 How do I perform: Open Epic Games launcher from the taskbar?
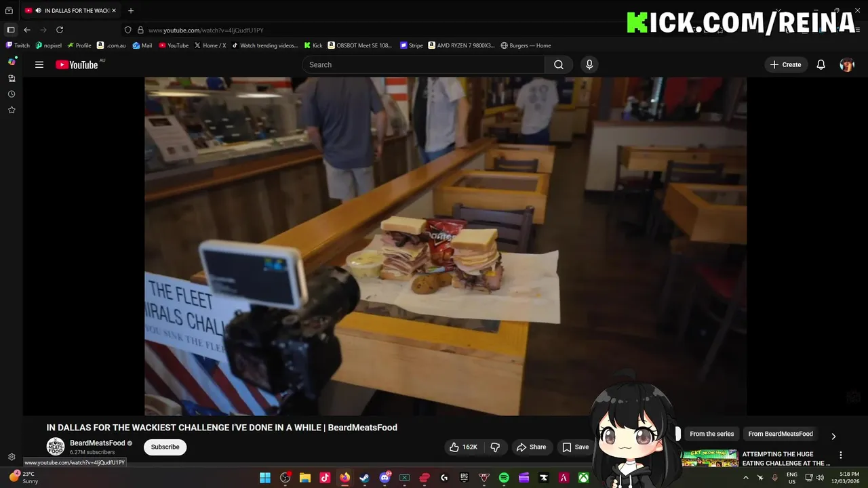[464, 478]
